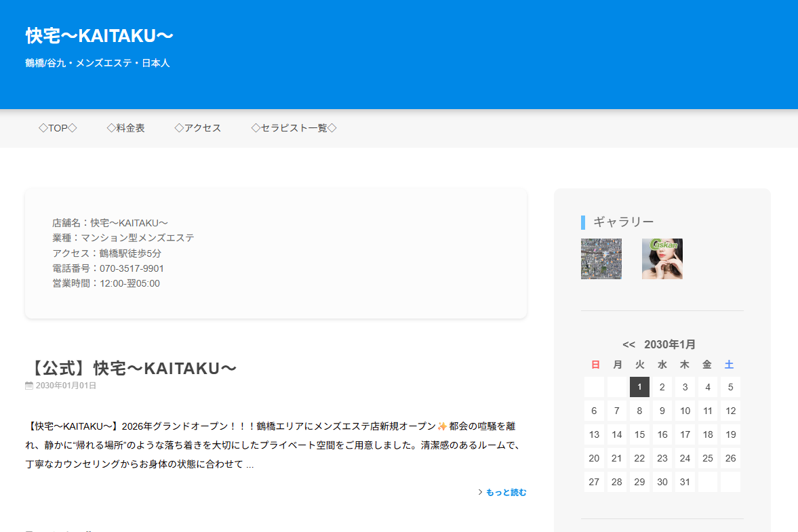
Task: Open the woman portrait gallery thumbnail
Action: pyautogui.click(x=662, y=259)
